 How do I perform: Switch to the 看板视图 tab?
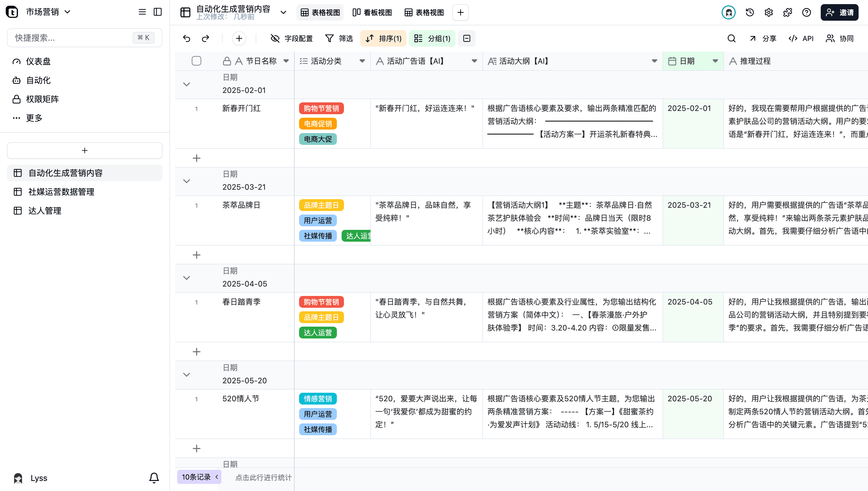[x=372, y=12]
